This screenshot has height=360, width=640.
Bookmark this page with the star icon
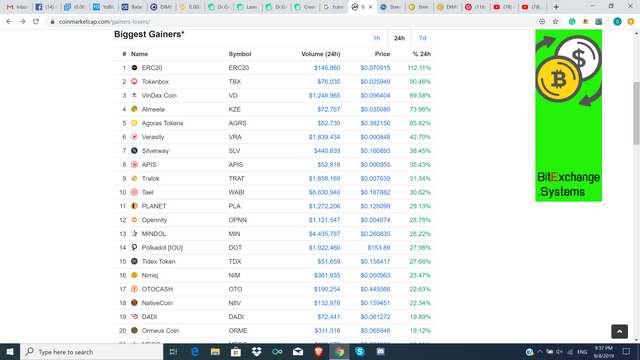555,22
